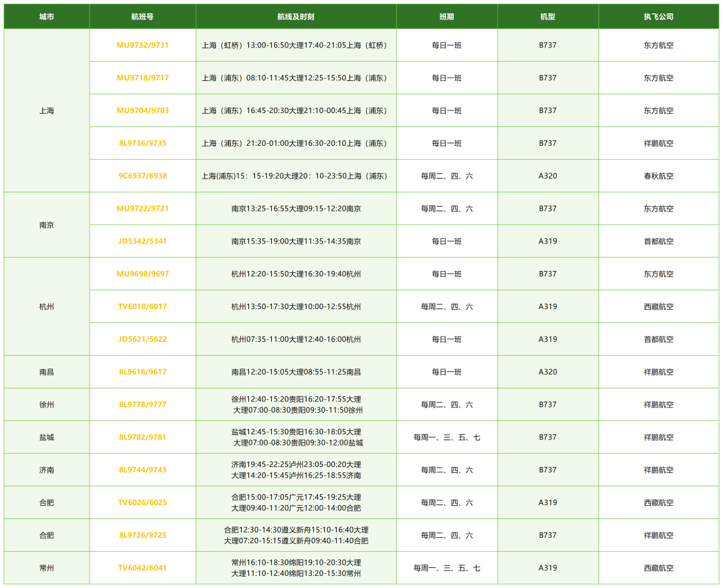Click flight number 8L9726/9725
Viewport: 723px width, 588px height.
coord(143,536)
